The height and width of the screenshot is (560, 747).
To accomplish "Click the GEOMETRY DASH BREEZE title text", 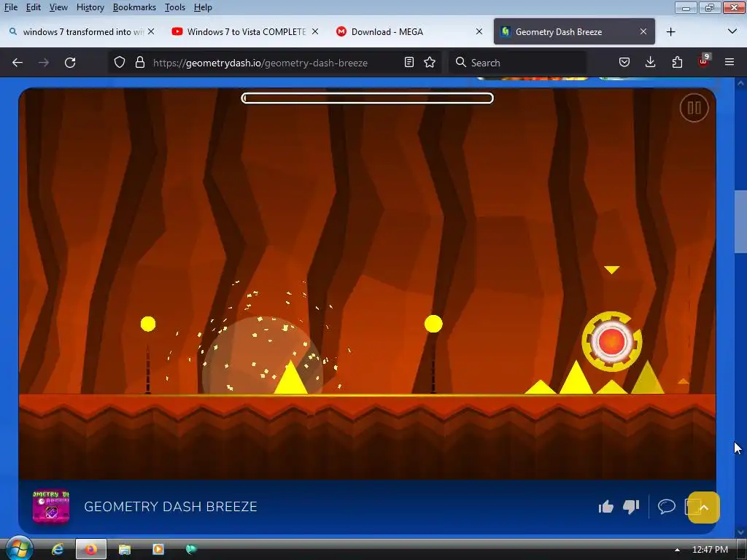I will [x=171, y=507].
